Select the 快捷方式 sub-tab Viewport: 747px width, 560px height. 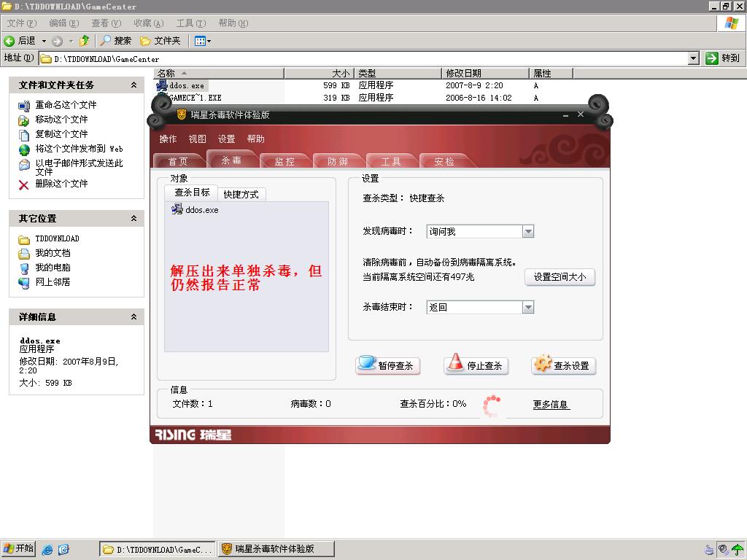pyautogui.click(x=241, y=194)
